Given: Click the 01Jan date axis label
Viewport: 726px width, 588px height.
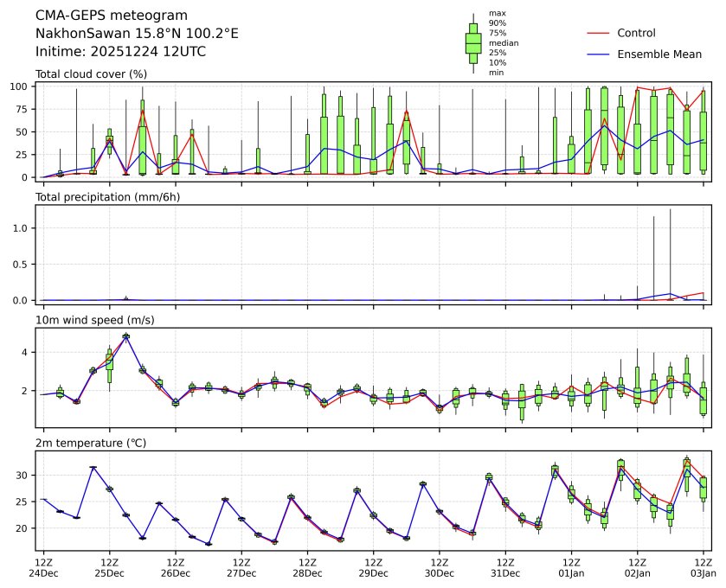Looking at the screenshot, I should (571, 572).
